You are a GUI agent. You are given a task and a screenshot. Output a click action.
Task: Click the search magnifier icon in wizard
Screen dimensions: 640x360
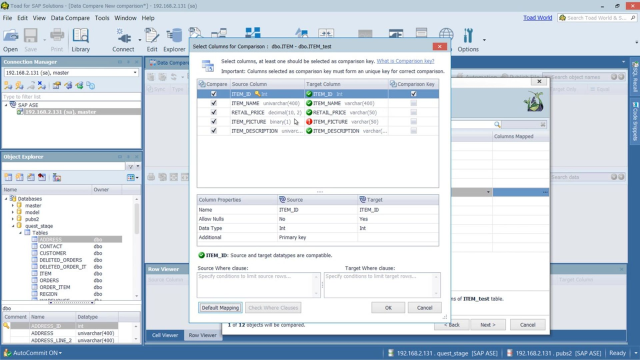tap(497, 124)
